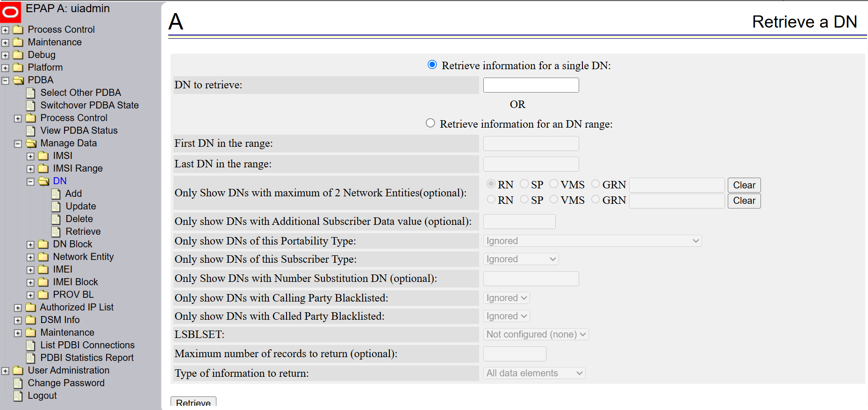868x410 pixels.
Task: Click the Maximum number of records field
Action: click(515, 354)
